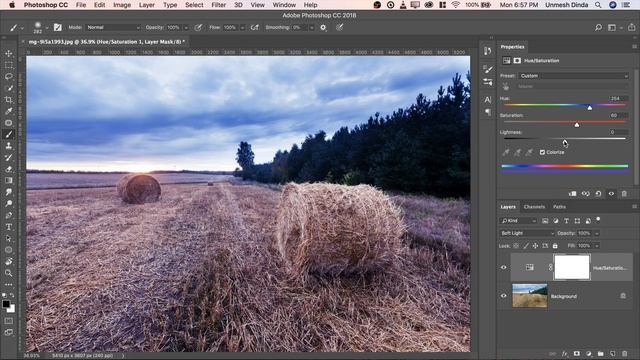Select the Eraser tool
Image resolution: width=640 pixels, height=360 pixels.
tap(9, 169)
